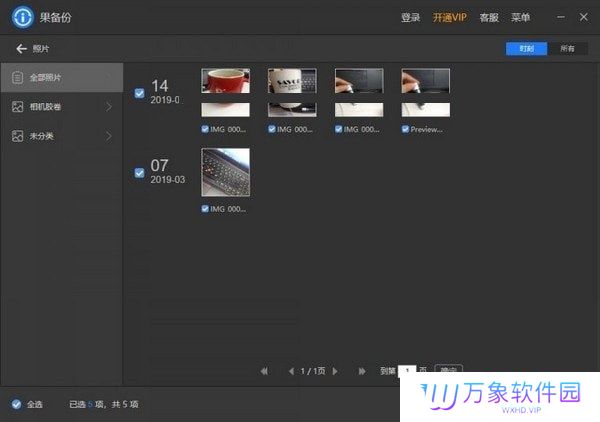This screenshot has width=600, height=422.
Task: Go to the next page arrow
Action: pyautogui.click(x=335, y=371)
